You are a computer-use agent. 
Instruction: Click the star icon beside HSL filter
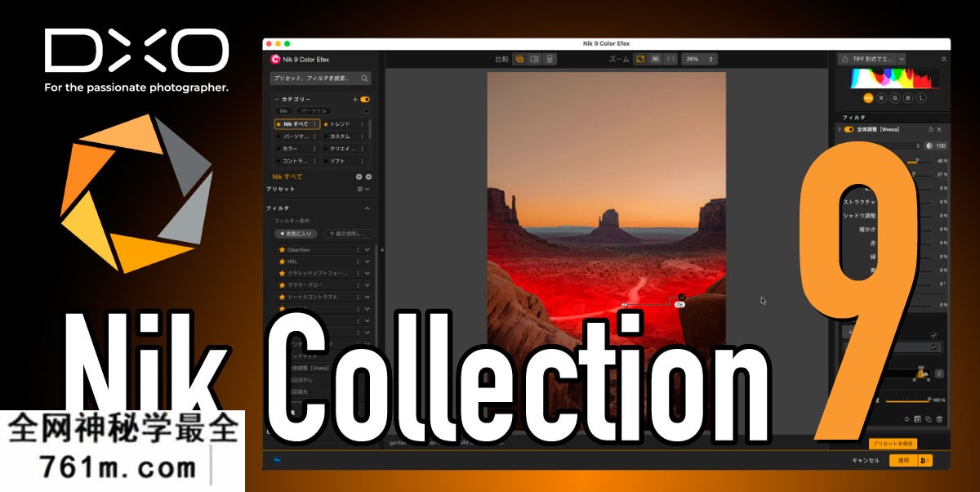282,262
